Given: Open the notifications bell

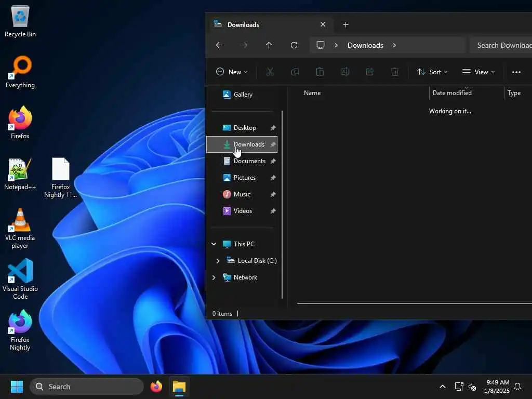Looking at the screenshot, I should [517, 387].
